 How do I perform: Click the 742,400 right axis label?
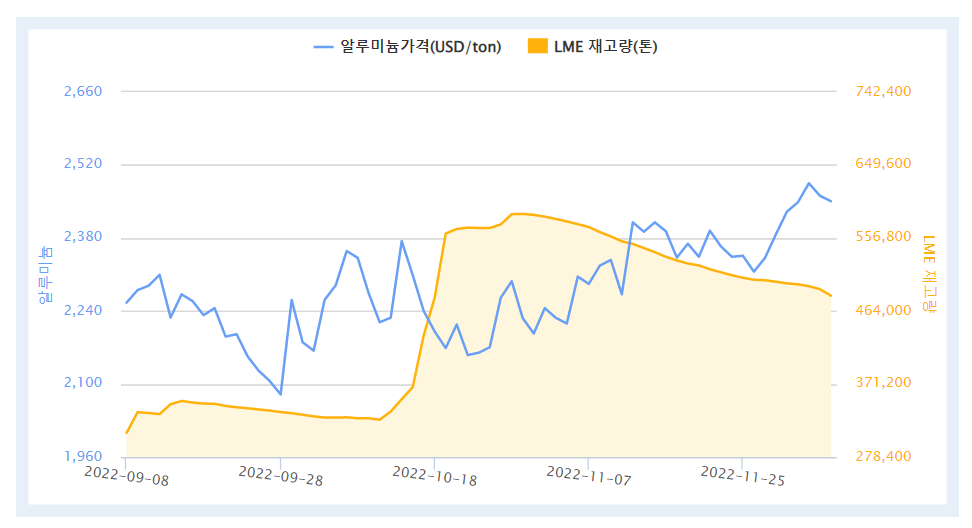click(x=883, y=91)
